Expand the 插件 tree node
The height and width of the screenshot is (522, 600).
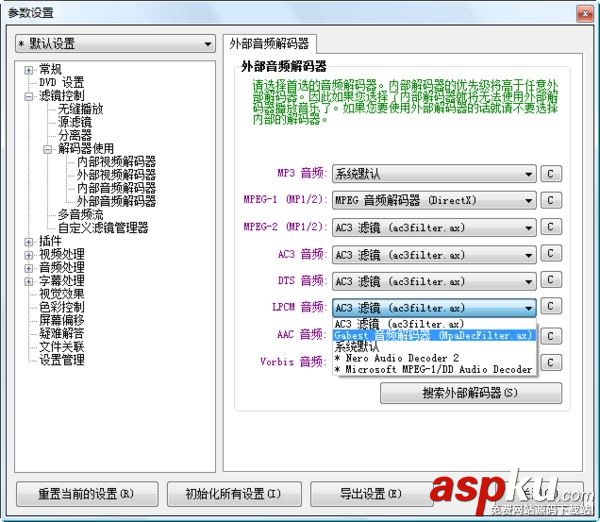(x=28, y=242)
